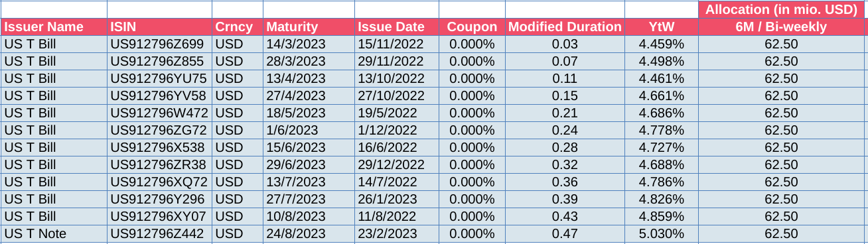The image size is (868, 244).
Task: Click the Issue Date header cell
Action: [x=397, y=27]
